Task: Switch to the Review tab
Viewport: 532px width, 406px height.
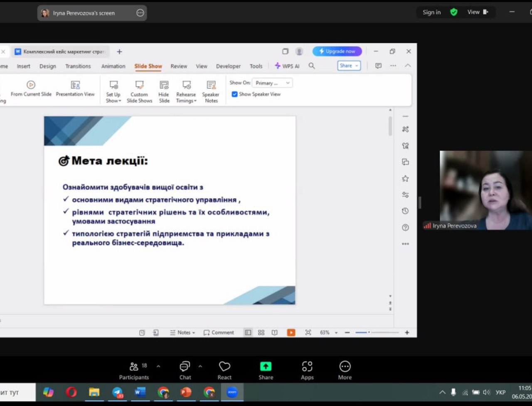Action: 179,66
